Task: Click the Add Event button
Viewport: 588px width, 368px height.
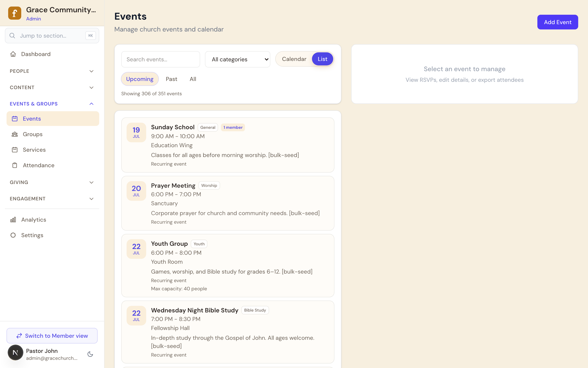Action: 557,22
